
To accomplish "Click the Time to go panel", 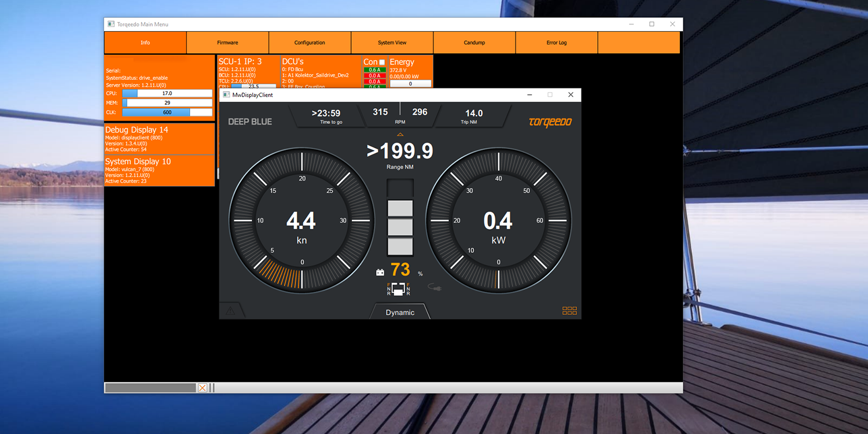I will 326,116.
